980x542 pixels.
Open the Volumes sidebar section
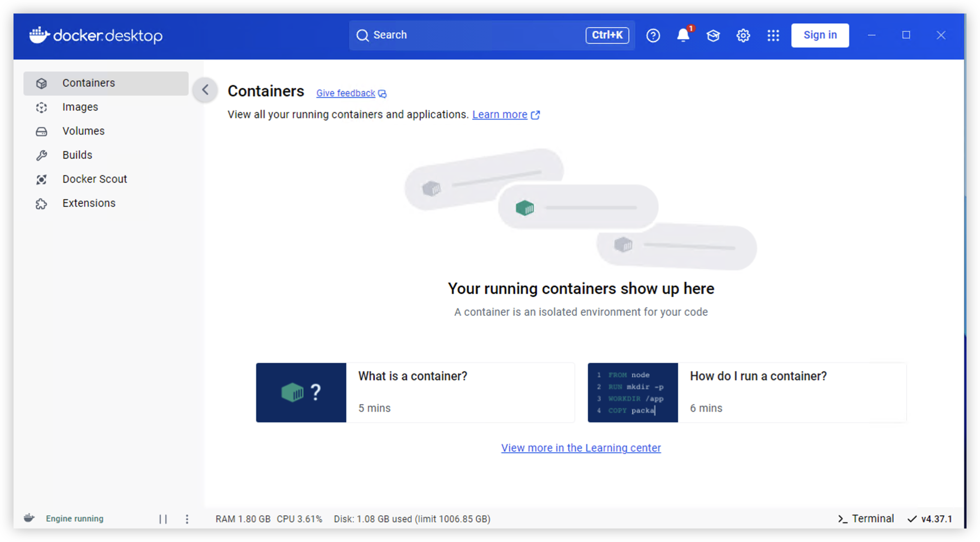[106, 131]
